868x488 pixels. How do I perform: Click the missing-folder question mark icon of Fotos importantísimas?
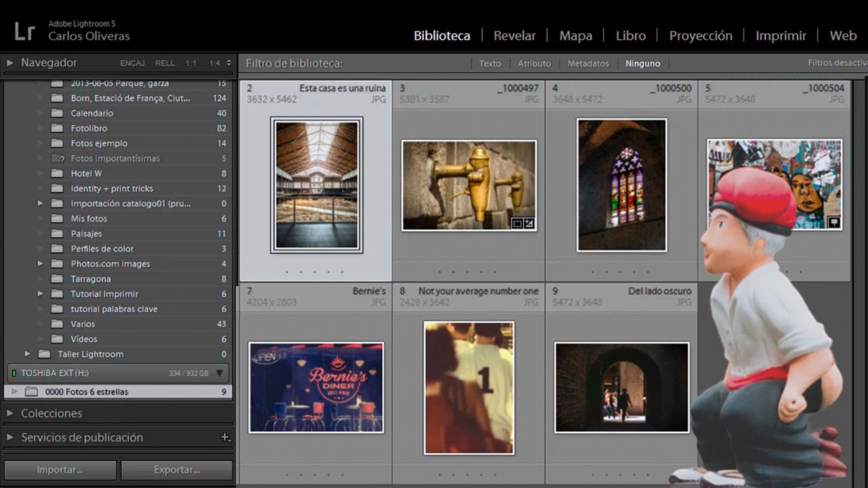[58, 159]
